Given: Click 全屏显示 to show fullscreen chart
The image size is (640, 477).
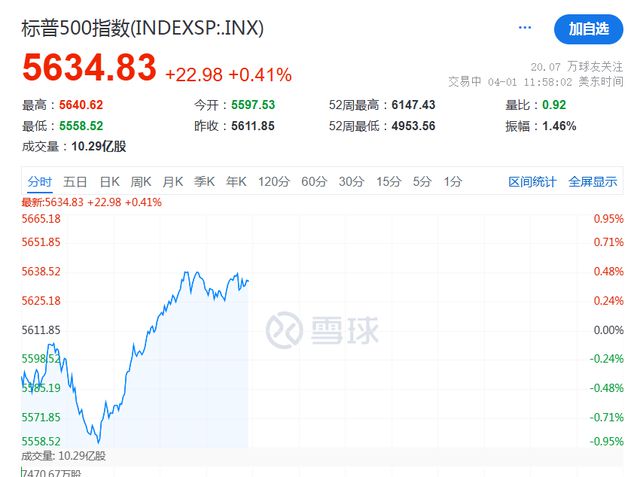Looking at the screenshot, I should (x=593, y=182).
